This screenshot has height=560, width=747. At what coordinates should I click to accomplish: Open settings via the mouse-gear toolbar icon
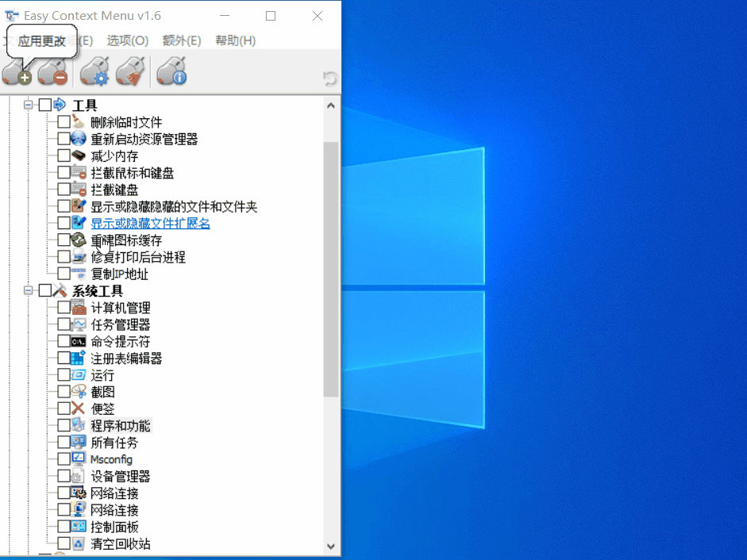tap(94, 72)
